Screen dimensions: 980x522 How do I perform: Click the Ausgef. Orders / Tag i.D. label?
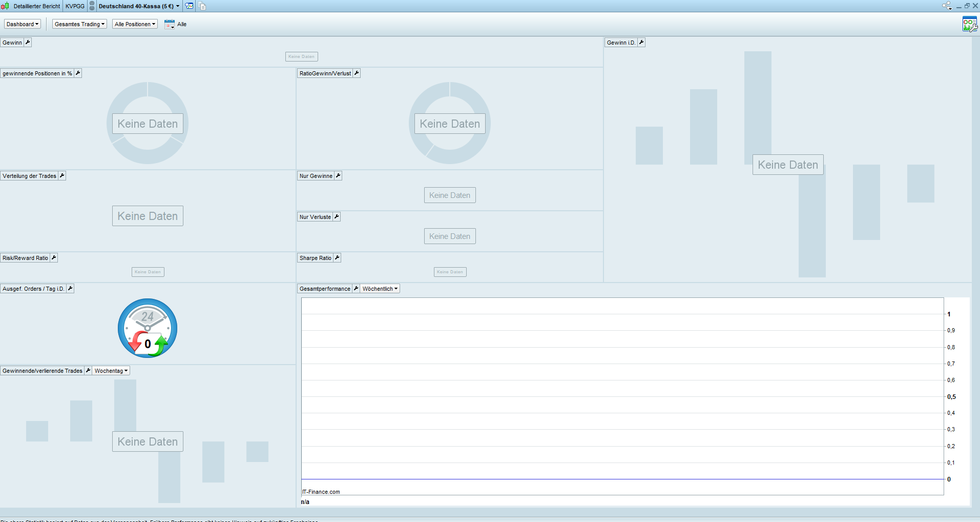click(33, 289)
